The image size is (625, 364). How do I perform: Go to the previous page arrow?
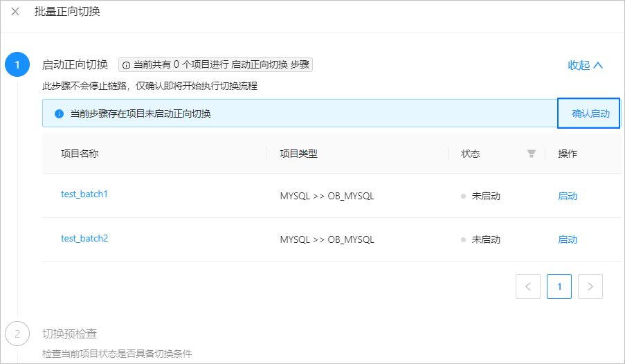(527, 286)
